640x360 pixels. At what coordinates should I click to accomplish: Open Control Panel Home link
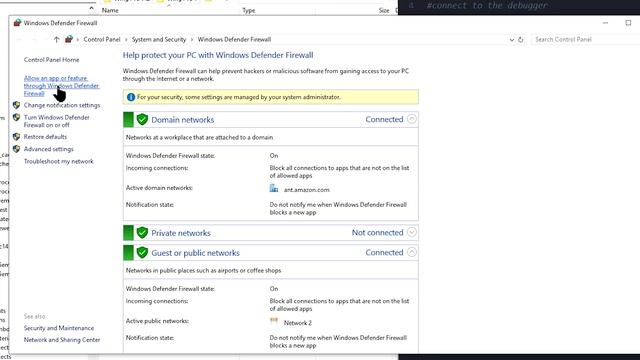coord(51,60)
